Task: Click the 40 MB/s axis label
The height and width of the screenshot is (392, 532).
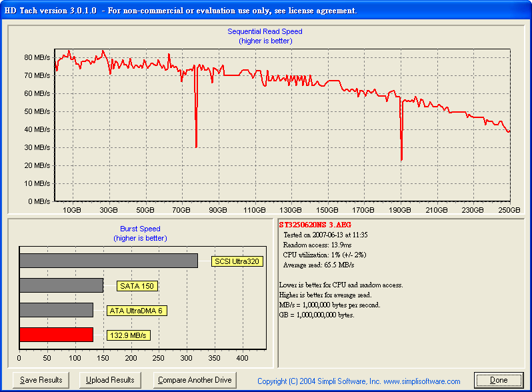Action: (x=37, y=129)
